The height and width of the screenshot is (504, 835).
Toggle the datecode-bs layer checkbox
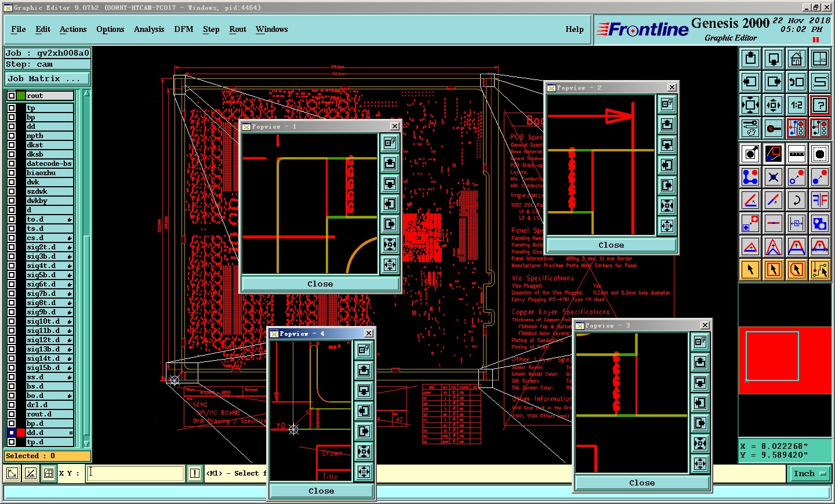click(11, 164)
